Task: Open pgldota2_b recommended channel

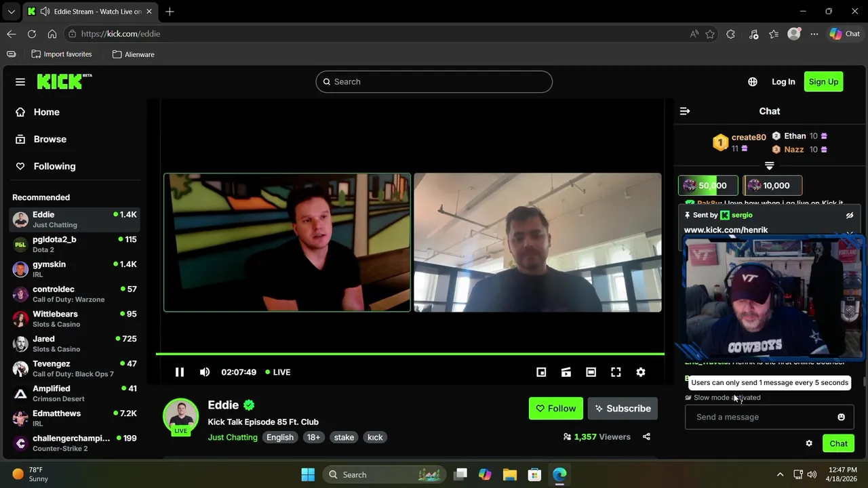Action: [x=75, y=244]
